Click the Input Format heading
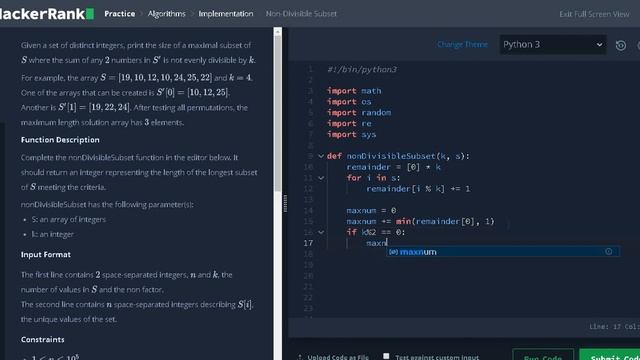The width and height of the screenshot is (640, 360). click(x=46, y=254)
